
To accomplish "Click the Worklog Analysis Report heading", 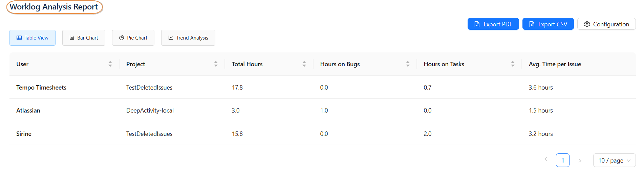I will tap(54, 7).
